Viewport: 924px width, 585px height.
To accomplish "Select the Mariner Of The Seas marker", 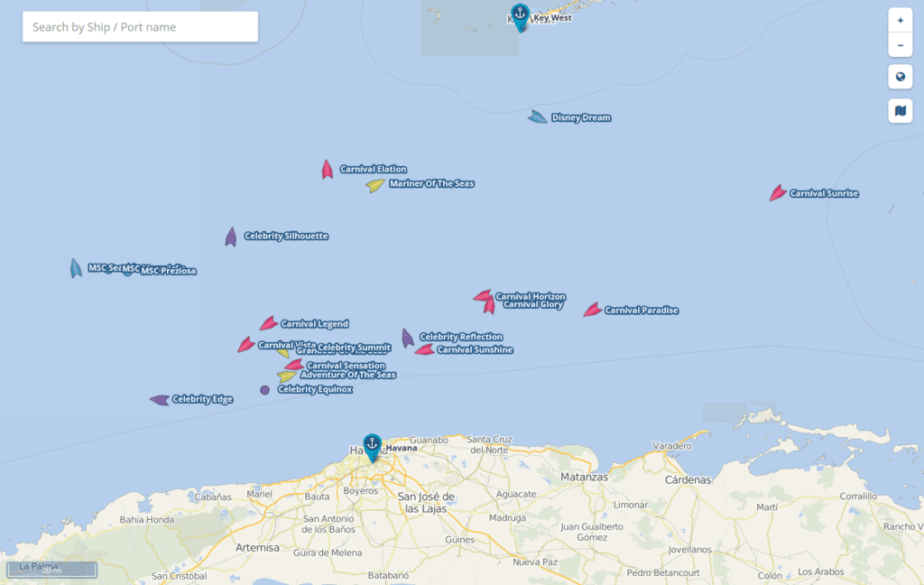I will (374, 183).
